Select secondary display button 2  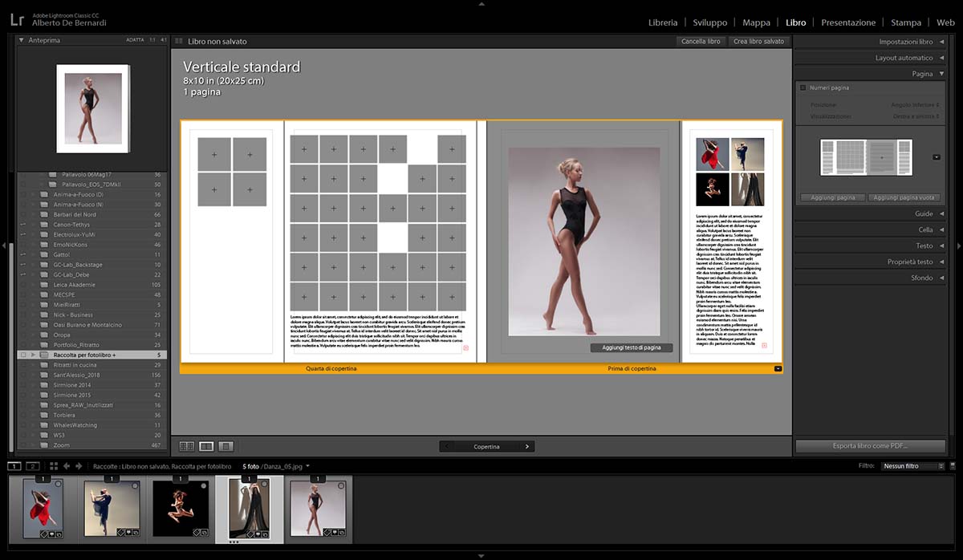coord(32,466)
